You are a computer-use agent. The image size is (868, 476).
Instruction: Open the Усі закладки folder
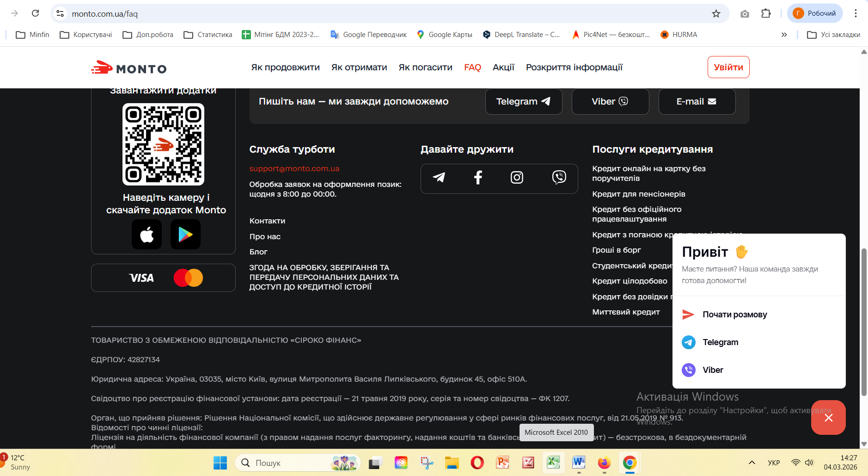(x=833, y=35)
